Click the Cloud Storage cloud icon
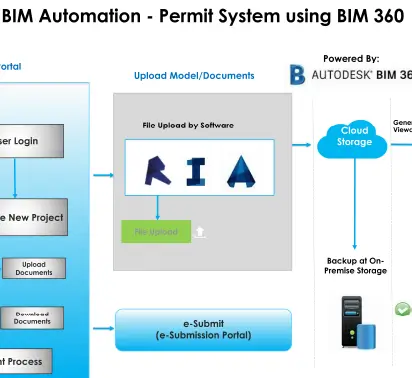The width and height of the screenshot is (412, 378). (352, 139)
